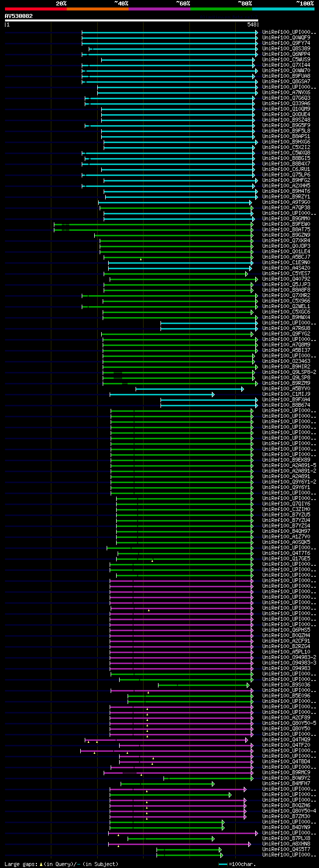Viewport: 319px width, 868px height.
Task: Click label UniRef100_B9EK89
Action: tap(286, 460)
